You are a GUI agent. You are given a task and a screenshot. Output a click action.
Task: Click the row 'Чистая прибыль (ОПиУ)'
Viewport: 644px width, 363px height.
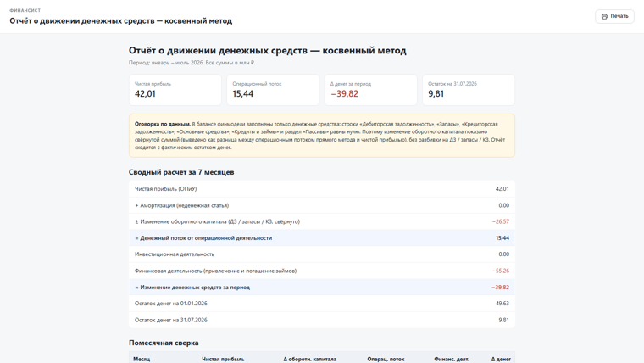click(x=322, y=189)
